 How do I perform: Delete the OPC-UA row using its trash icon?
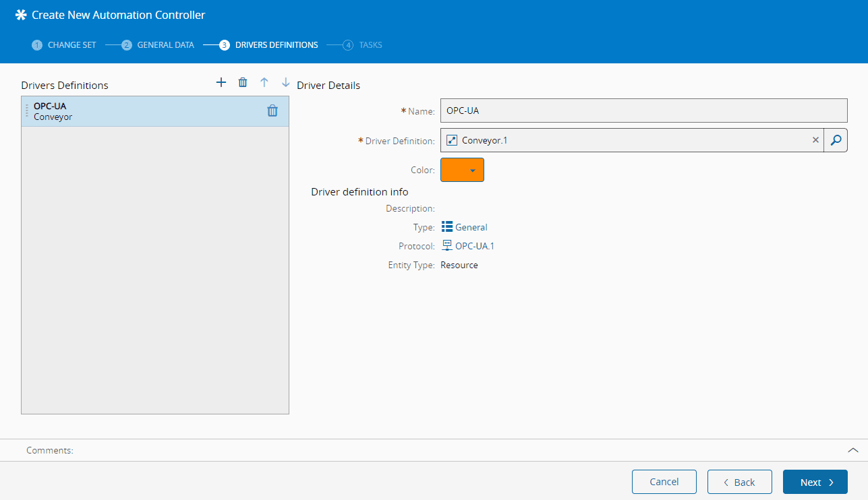click(x=272, y=111)
